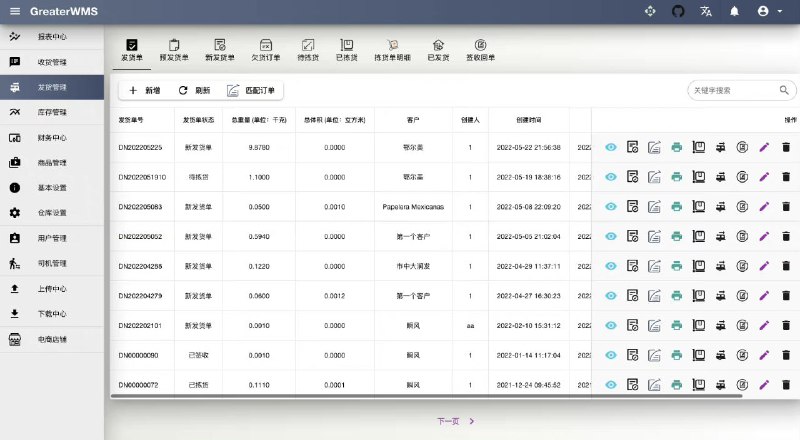
Task: Toggle the hamburger sidebar menu
Action: pos(14,11)
